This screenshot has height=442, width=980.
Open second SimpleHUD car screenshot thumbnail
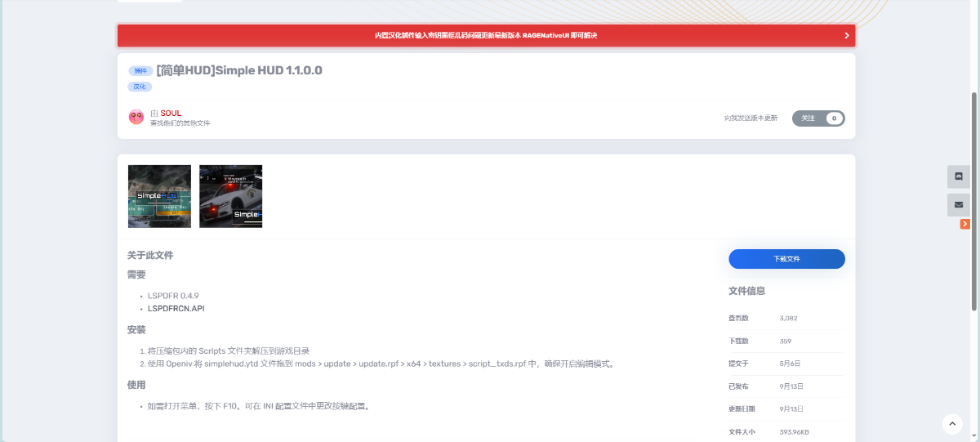point(230,196)
